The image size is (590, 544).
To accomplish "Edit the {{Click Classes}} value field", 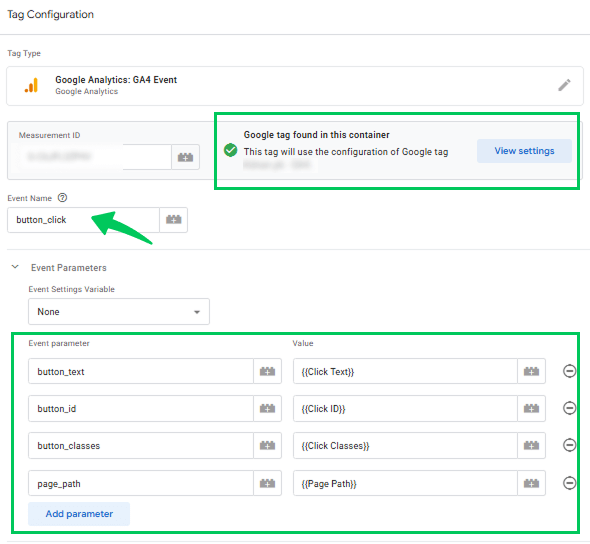I will (x=405, y=445).
